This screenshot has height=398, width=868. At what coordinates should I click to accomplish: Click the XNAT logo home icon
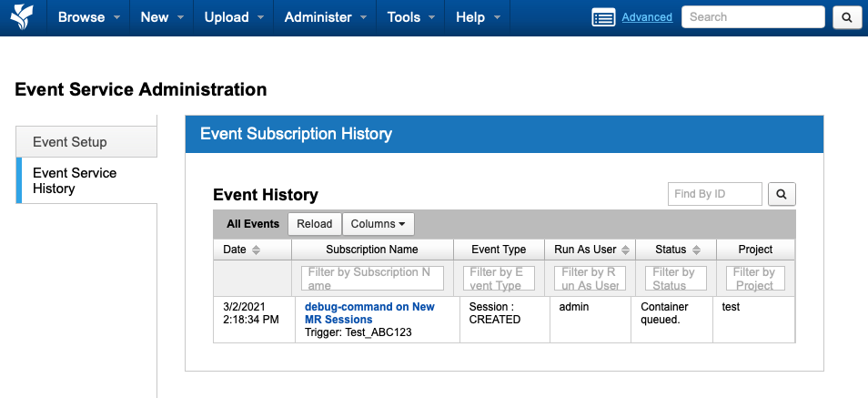pyautogui.click(x=22, y=17)
